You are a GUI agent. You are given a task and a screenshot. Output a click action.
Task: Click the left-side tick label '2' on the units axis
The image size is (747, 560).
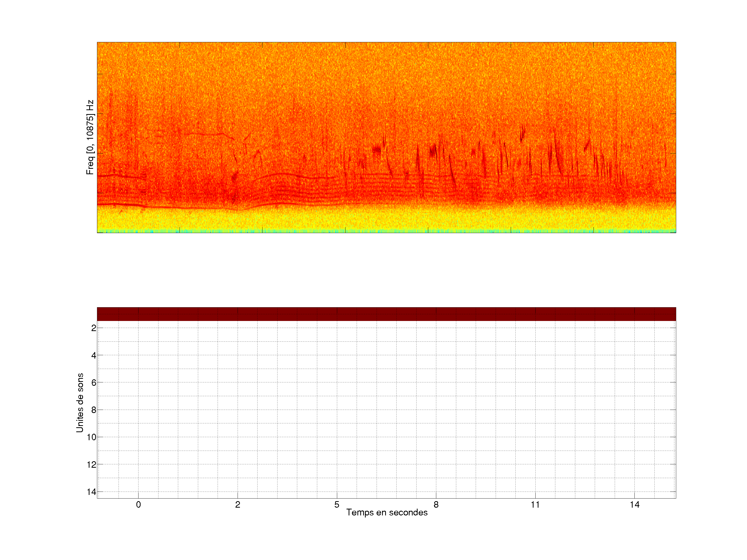click(x=94, y=328)
